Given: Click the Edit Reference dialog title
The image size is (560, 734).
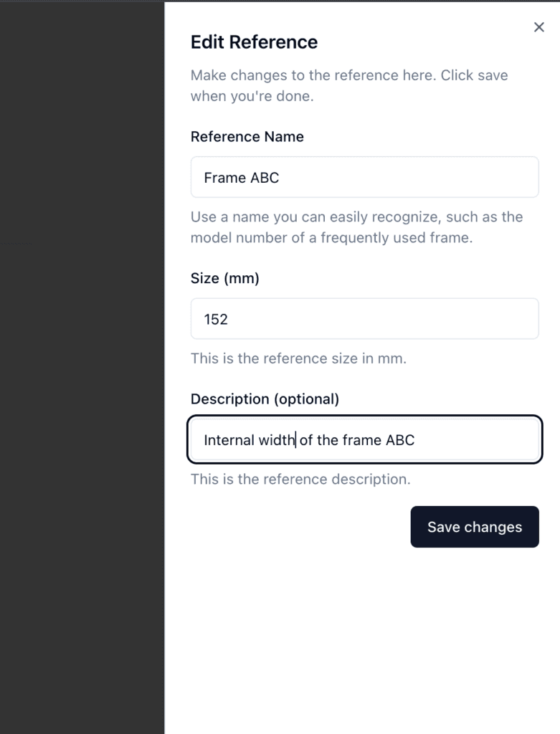Looking at the screenshot, I should (x=253, y=42).
